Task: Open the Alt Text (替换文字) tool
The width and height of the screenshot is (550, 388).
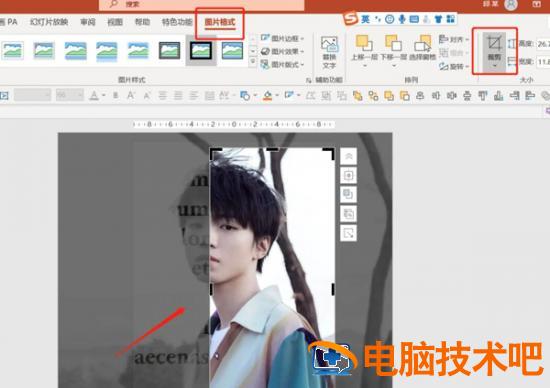Action: pos(329,53)
